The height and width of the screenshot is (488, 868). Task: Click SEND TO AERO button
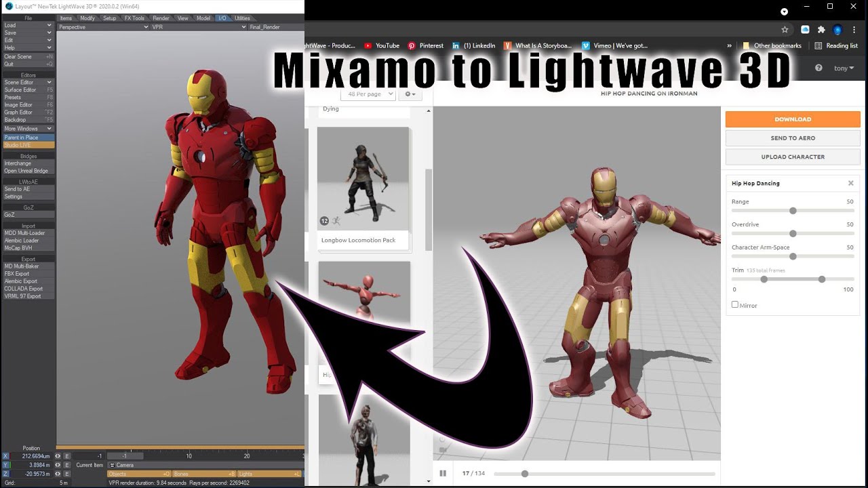coord(793,138)
